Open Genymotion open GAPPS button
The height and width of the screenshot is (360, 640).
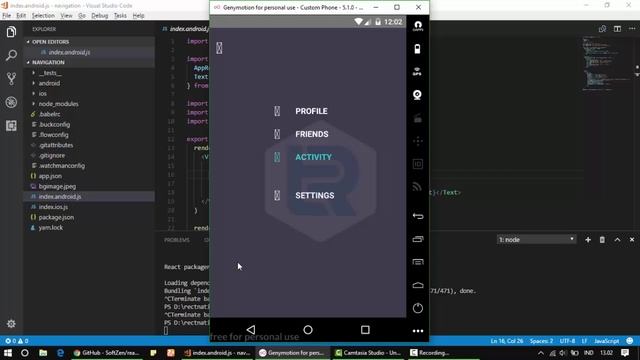tap(418, 26)
